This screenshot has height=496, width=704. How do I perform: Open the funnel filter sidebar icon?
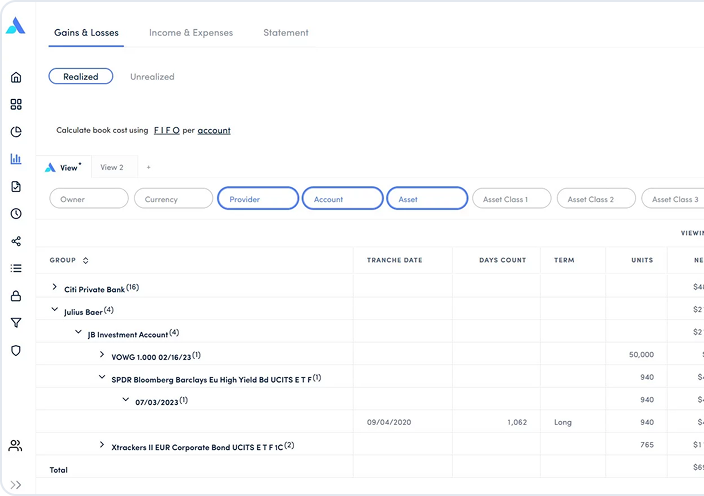coord(16,323)
